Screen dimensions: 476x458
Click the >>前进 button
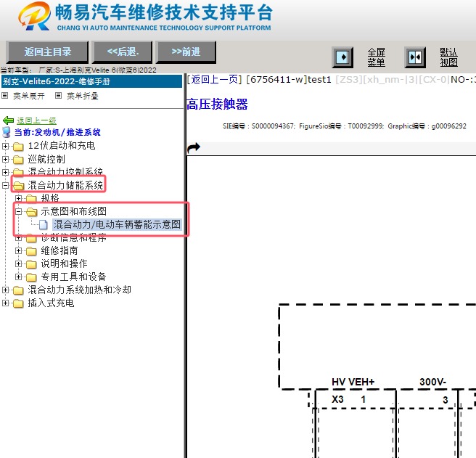[186, 52]
